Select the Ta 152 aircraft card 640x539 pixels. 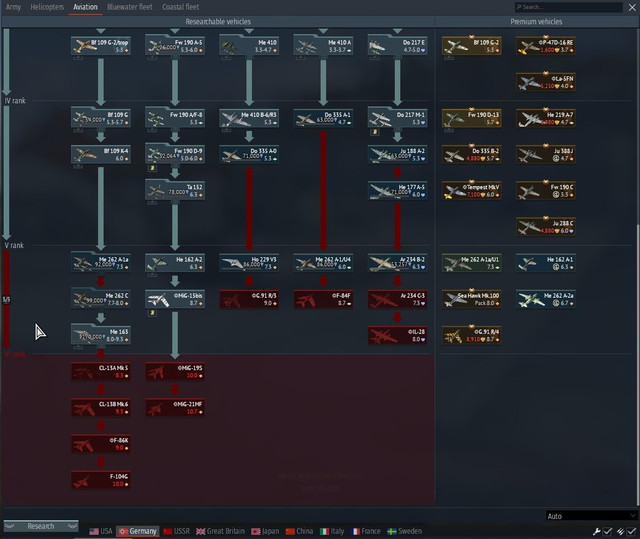(x=175, y=191)
